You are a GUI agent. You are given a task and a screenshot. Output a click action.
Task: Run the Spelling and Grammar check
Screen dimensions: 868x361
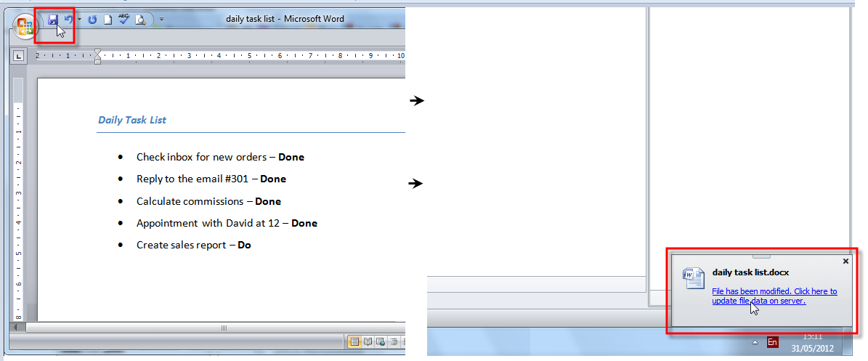(x=123, y=20)
